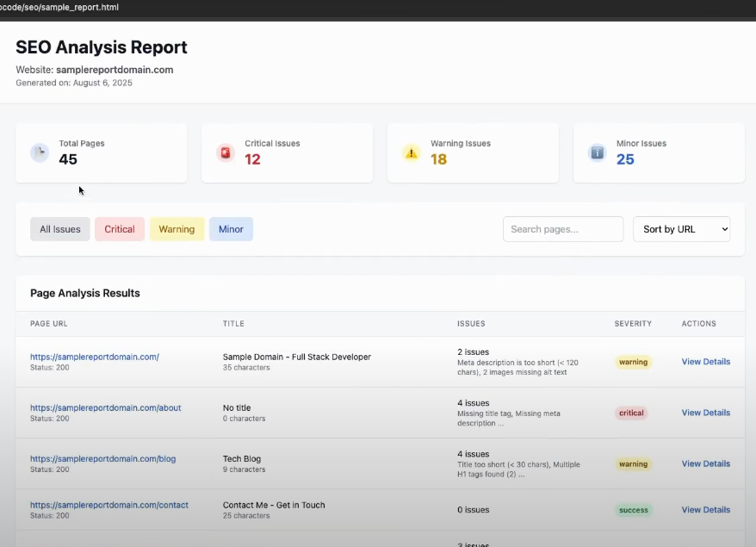Click the yellow warning triangle icon

click(412, 152)
